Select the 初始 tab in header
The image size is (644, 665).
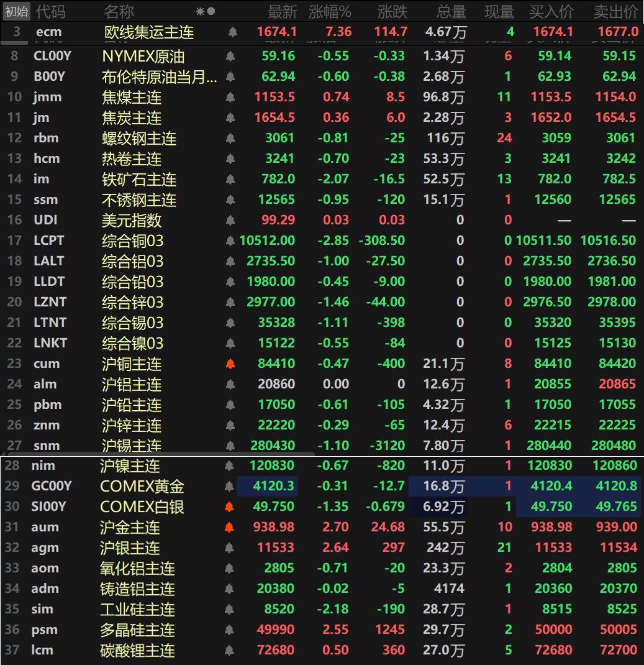pyautogui.click(x=17, y=11)
